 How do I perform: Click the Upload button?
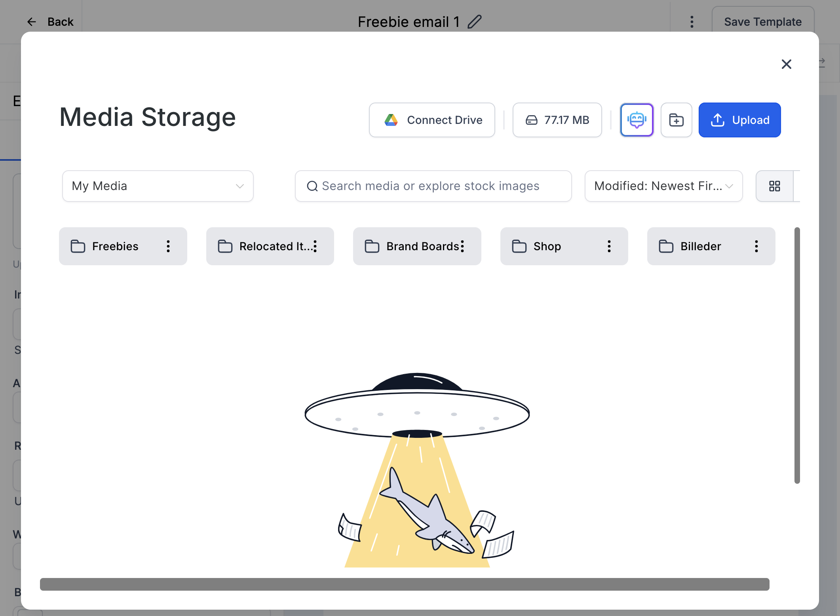pyautogui.click(x=739, y=120)
